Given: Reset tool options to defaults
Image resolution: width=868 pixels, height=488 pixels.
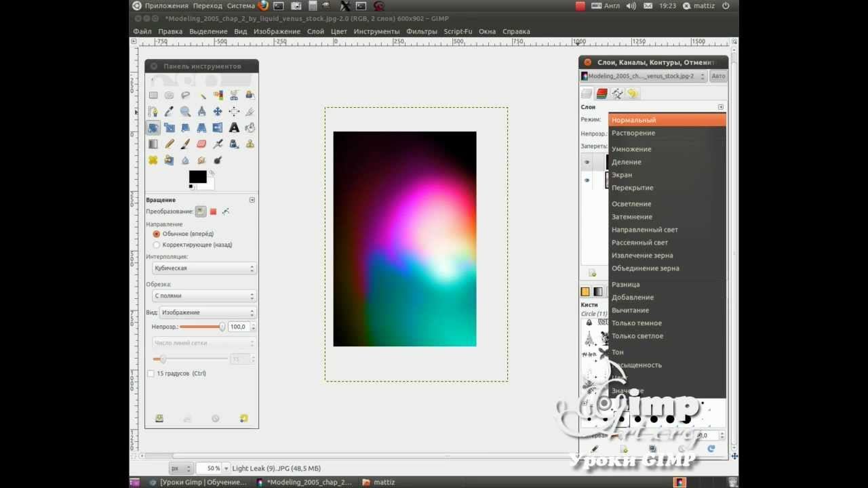Looking at the screenshot, I should coord(243,419).
